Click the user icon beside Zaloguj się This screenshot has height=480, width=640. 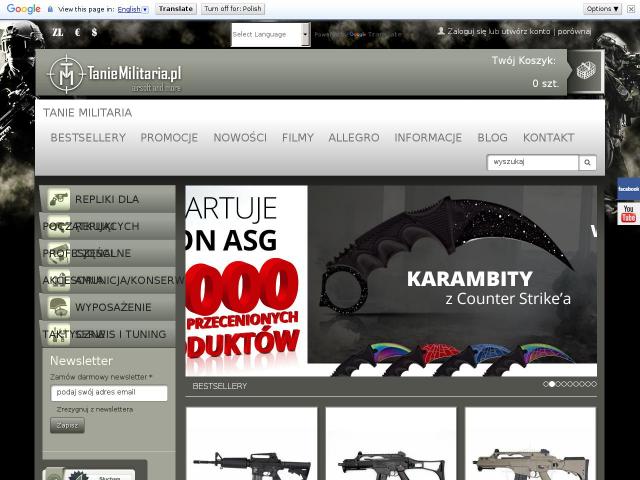coord(441,31)
